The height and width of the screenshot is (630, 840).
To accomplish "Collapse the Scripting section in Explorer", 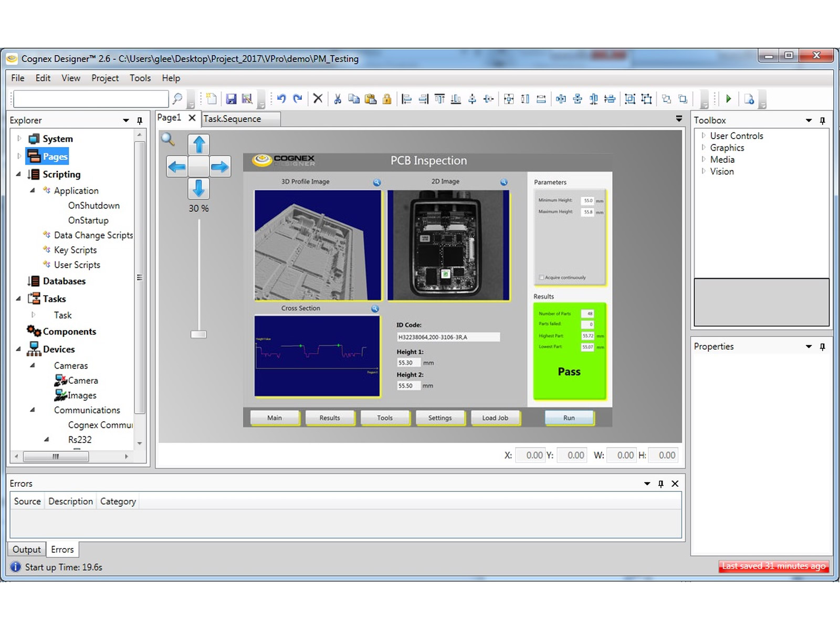I will tap(18, 174).
